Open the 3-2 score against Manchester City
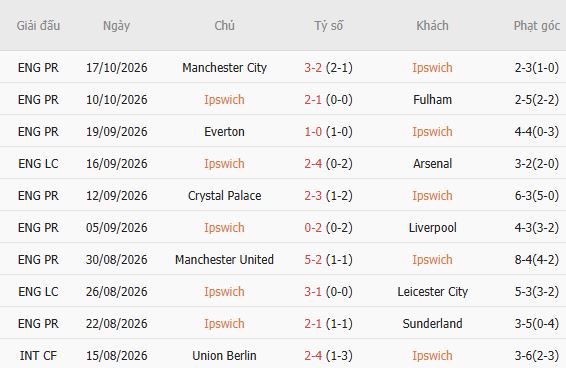The height and width of the screenshot is (368, 566). [x=313, y=68]
